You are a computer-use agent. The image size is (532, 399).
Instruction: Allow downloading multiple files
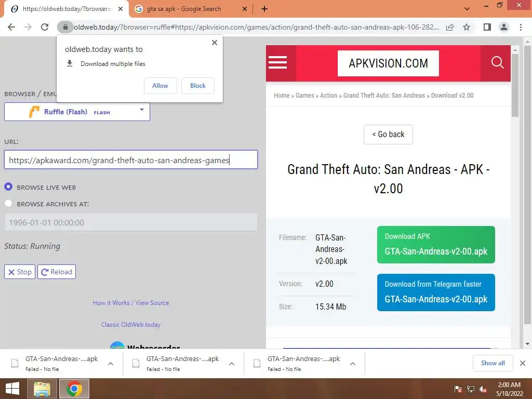160,86
